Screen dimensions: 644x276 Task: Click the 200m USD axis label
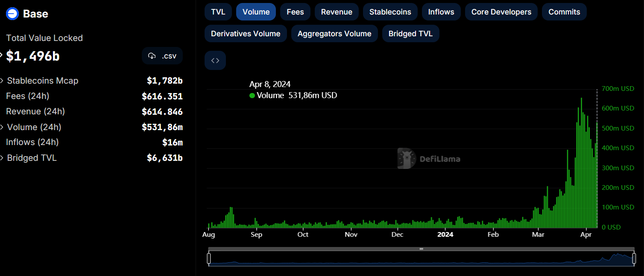(x=618, y=187)
